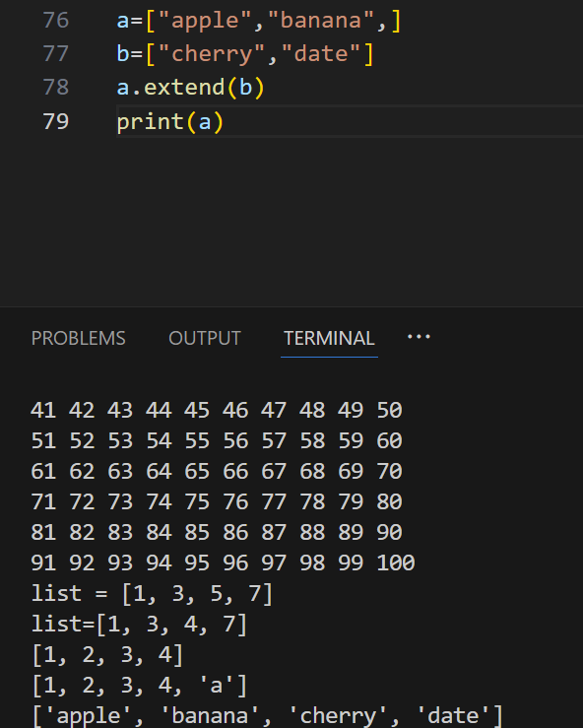Viewport: 583px width, 728px height.
Task: Click the "cherry" string on line 77
Action: pos(212,54)
